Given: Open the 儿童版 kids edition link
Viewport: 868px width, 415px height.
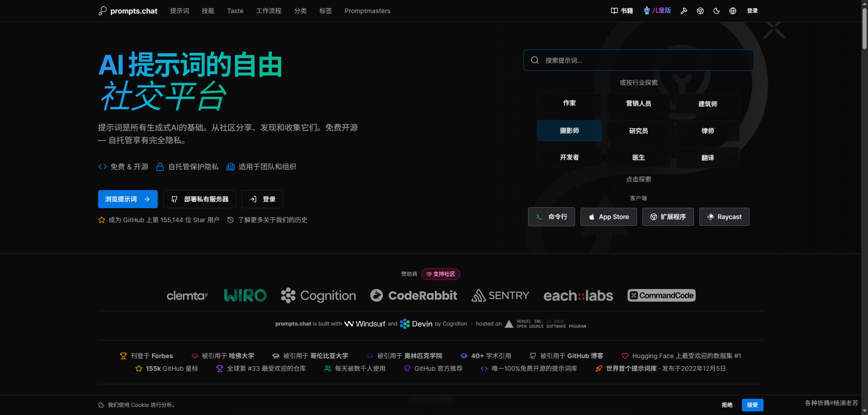Looking at the screenshot, I should 657,10.
